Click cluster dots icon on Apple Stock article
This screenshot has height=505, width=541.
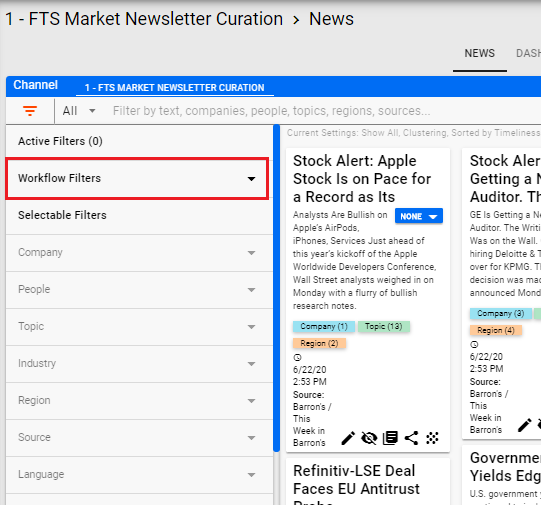click(432, 438)
